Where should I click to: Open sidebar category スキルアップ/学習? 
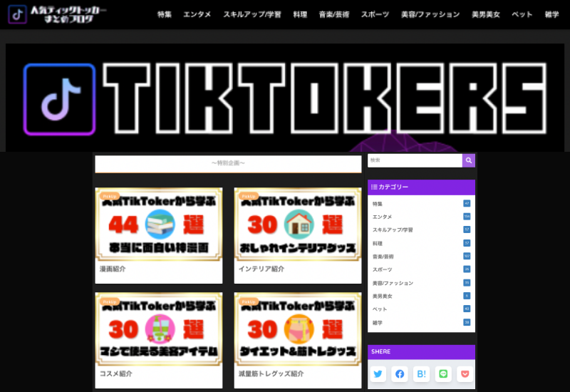[x=421, y=229]
